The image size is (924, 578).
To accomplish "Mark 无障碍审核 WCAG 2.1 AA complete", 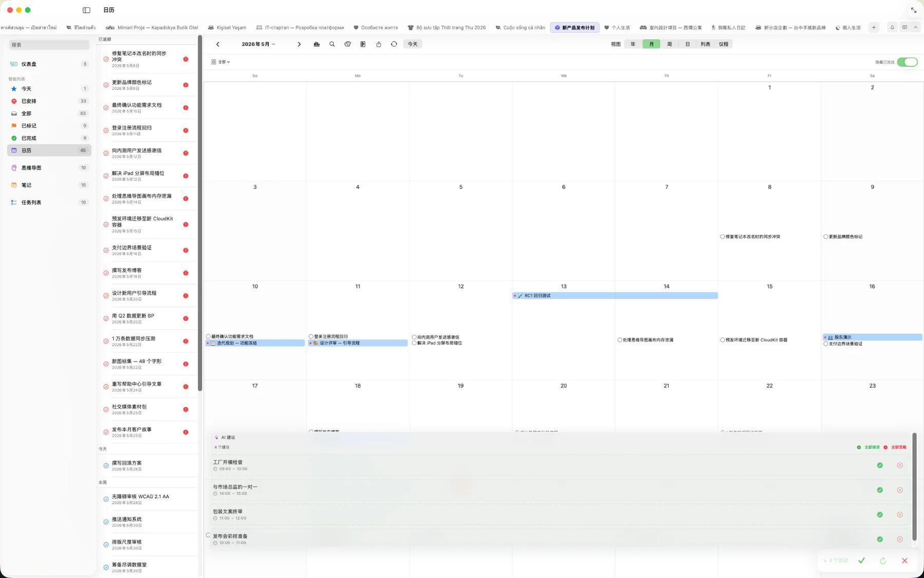I will (106, 499).
